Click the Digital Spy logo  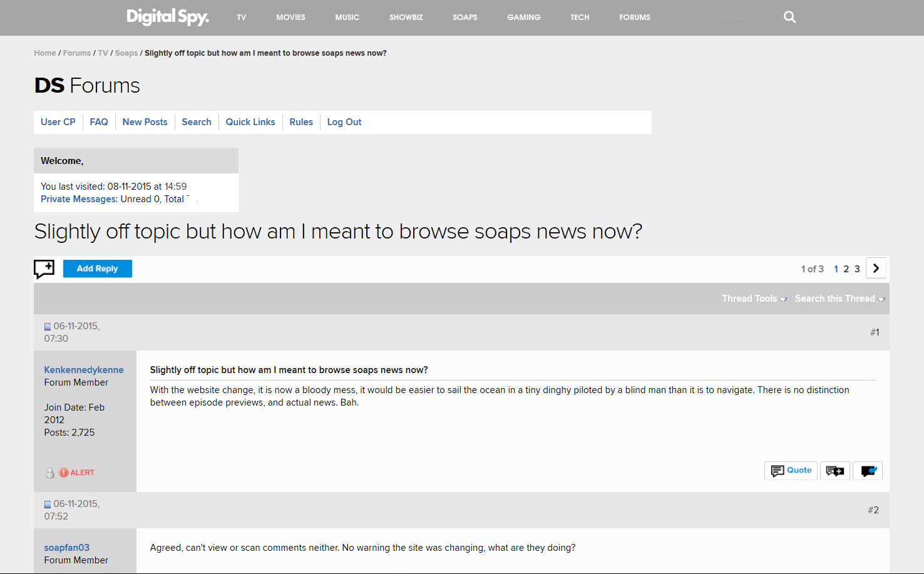tap(167, 17)
